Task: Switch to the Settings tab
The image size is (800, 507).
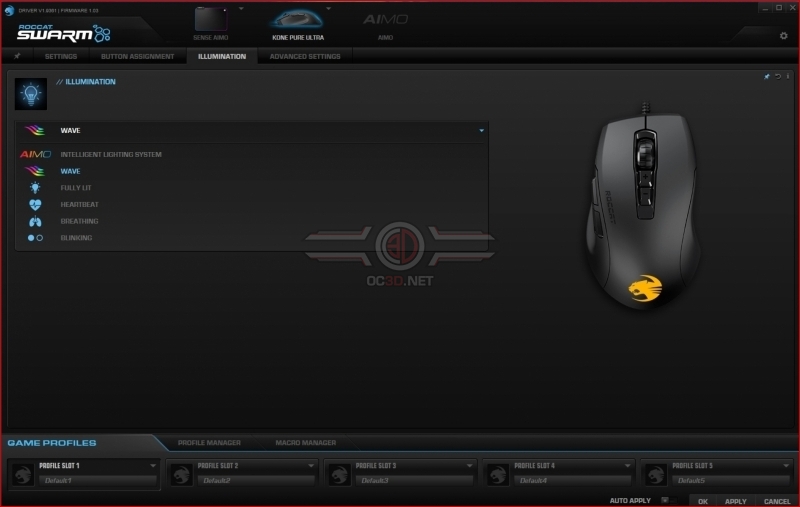Action: [x=61, y=56]
